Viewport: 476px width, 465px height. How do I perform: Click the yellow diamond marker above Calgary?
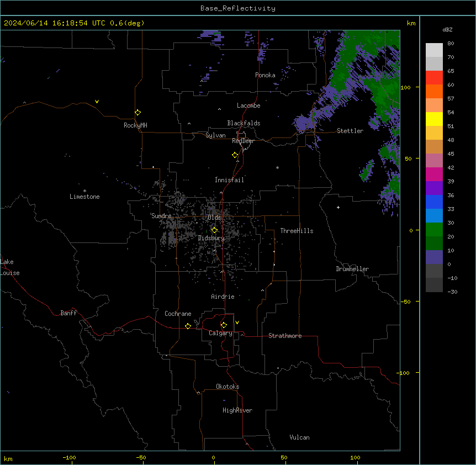(224, 325)
